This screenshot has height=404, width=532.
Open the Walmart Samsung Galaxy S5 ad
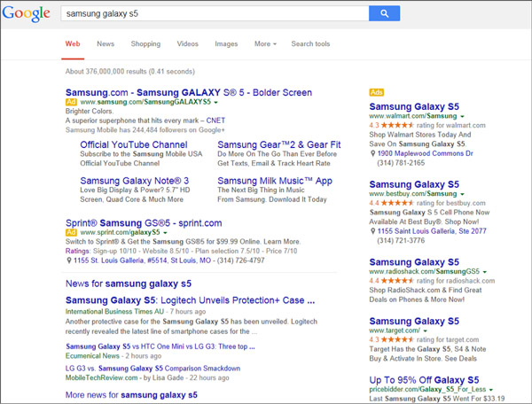pos(414,107)
